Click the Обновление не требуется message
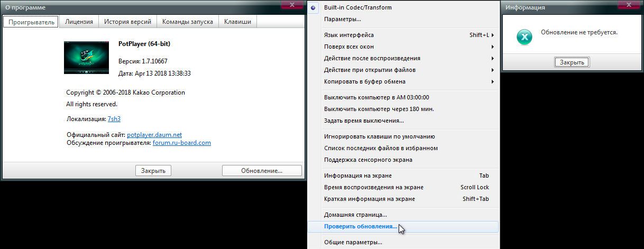The width and height of the screenshot is (644, 249). coord(579,32)
